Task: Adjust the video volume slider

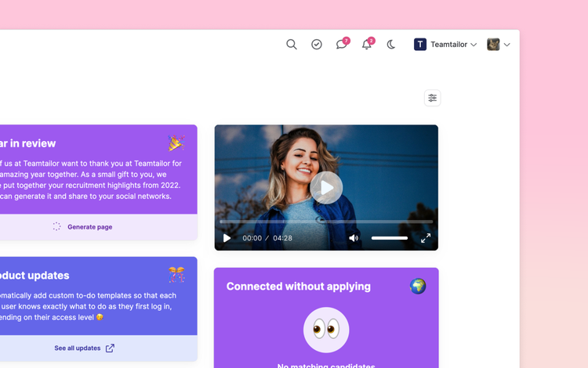Action: point(390,238)
